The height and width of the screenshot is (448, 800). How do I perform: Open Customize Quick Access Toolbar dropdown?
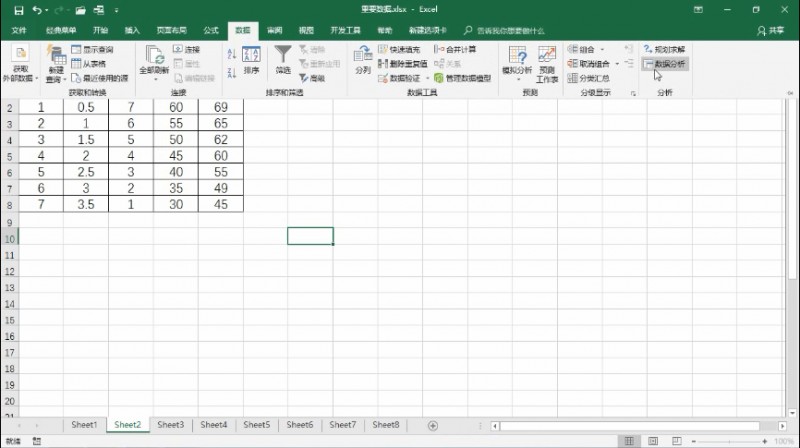[116, 10]
